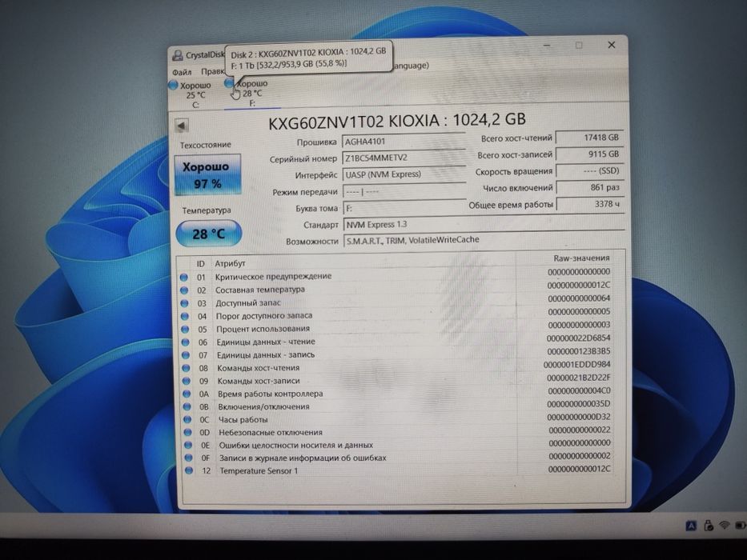
Task: Open the Safely Remove Hardware USB tray icon
Action: 709,526
